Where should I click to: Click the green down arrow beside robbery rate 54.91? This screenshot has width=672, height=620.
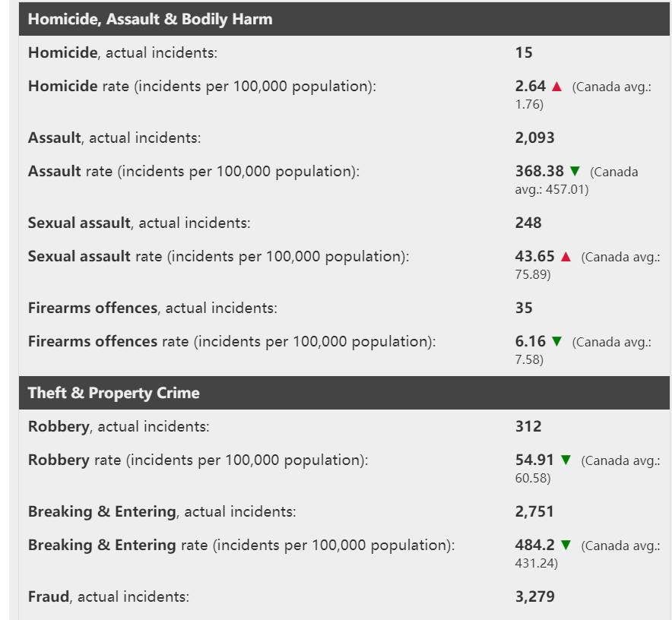click(x=566, y=460)
